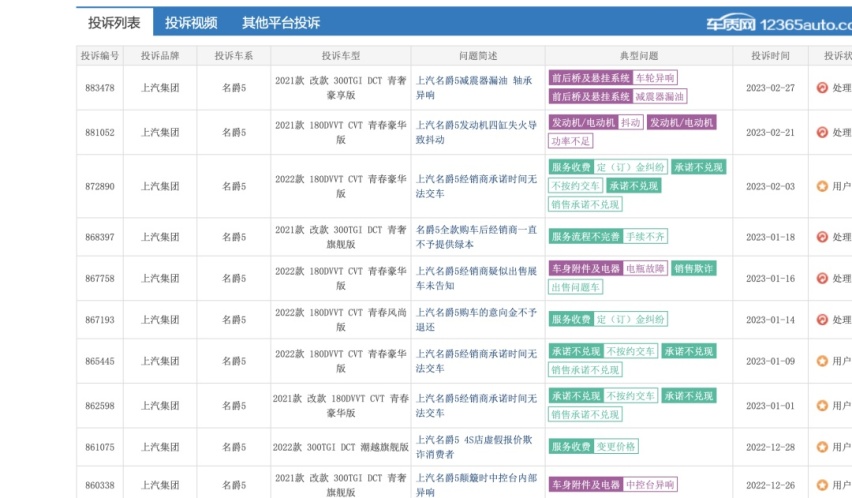Click the 典型问题 column header
The height and width of the screenshot is (498, 852).
point(639,55)
